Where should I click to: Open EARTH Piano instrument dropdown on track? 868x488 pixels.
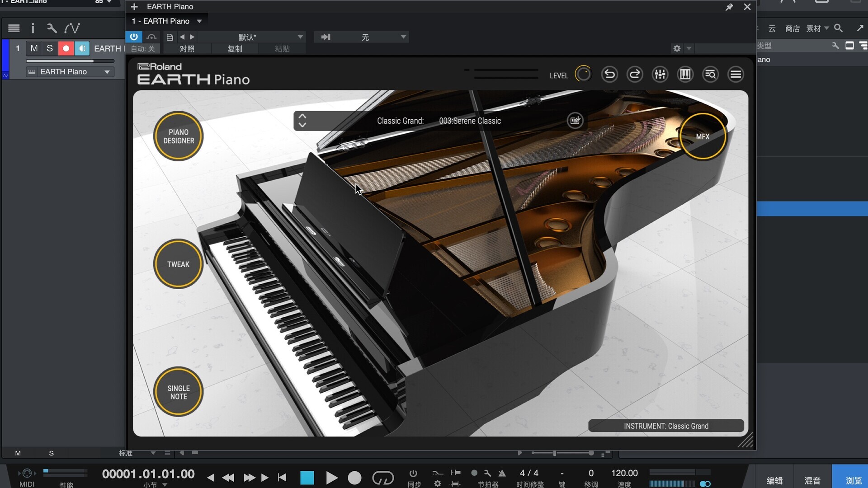click(107, 72)
